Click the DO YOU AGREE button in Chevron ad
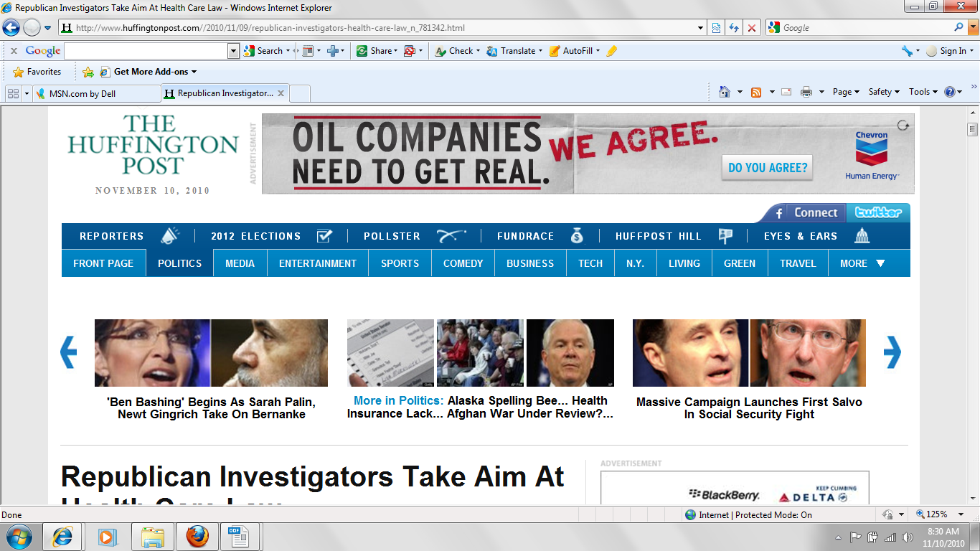Viewport: 980px width, 551px height. 766,167
